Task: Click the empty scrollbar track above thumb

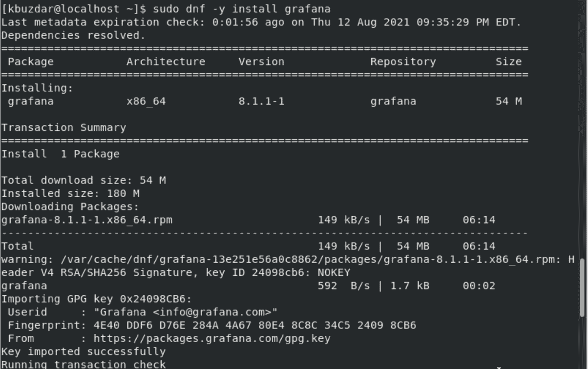Action: 582,129
